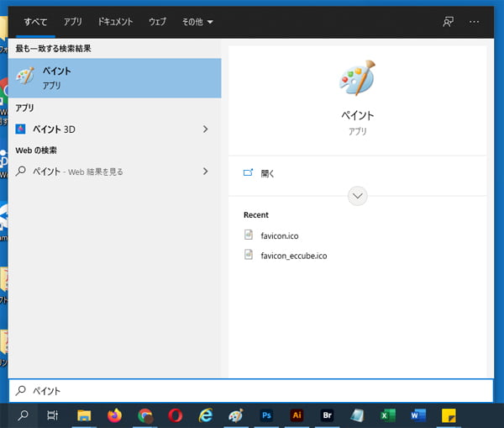Open the Opera browser taskbar icon
The image size is (504, 428).
[x=176, y=415]
